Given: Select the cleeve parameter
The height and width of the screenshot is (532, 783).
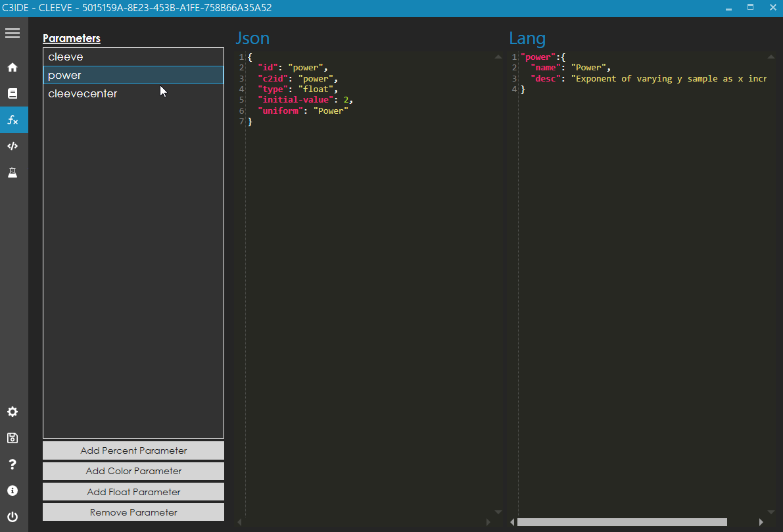Looking at the screenshot, I should pos(133,57).
